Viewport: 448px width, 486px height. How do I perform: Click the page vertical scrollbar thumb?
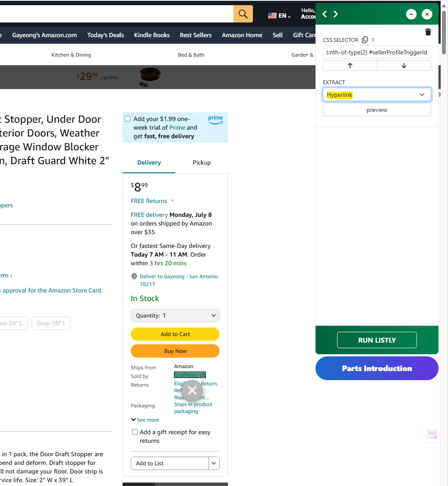pyautogui.click(x=444, y=32)
